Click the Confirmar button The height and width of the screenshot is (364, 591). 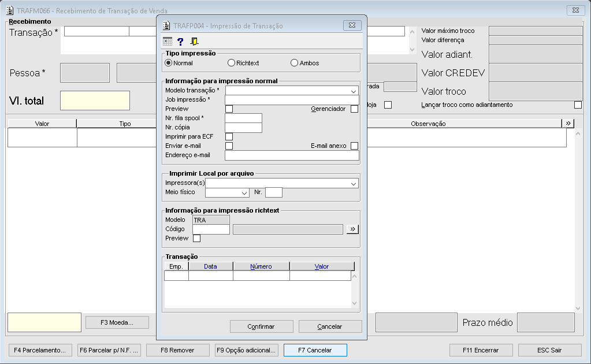pyautogui.click(x=261, y=326)
